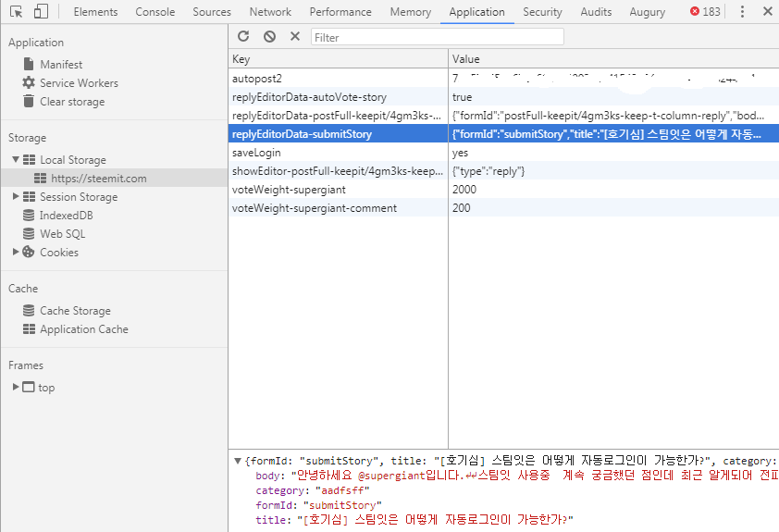Expand the Session Storage arrow
The width and height of the screenshot is (779, 532).
pos(16,197)
